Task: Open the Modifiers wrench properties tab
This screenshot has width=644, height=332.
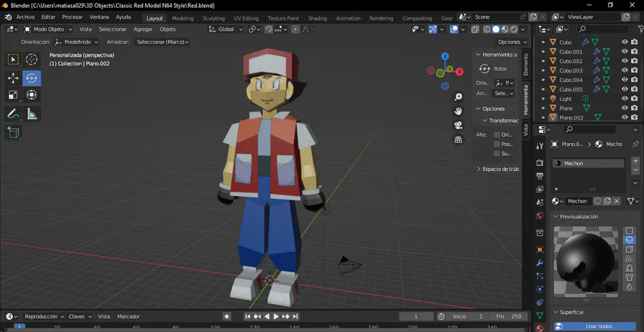Action: click(540, 263)
